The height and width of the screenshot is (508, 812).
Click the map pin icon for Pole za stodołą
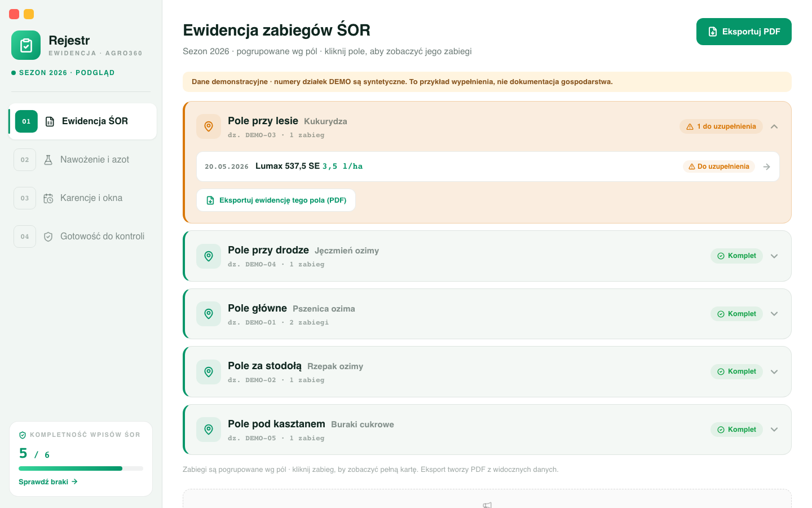click(209, 372)
